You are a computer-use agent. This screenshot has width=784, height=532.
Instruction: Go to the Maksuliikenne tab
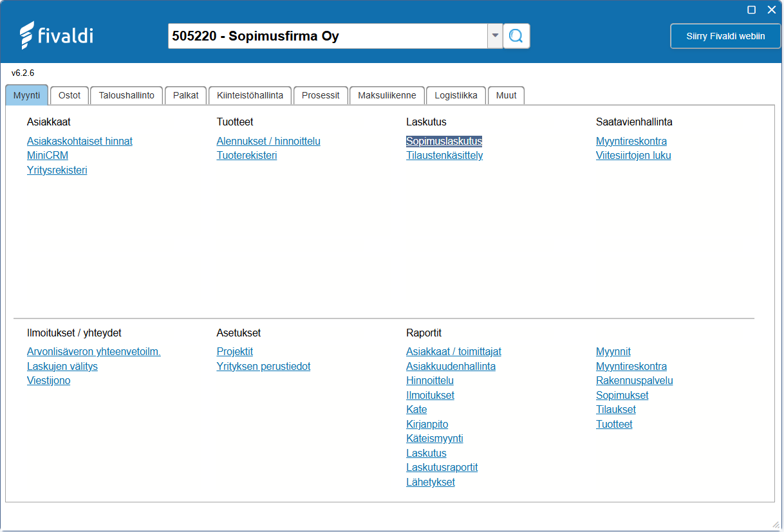click(387, 95)
